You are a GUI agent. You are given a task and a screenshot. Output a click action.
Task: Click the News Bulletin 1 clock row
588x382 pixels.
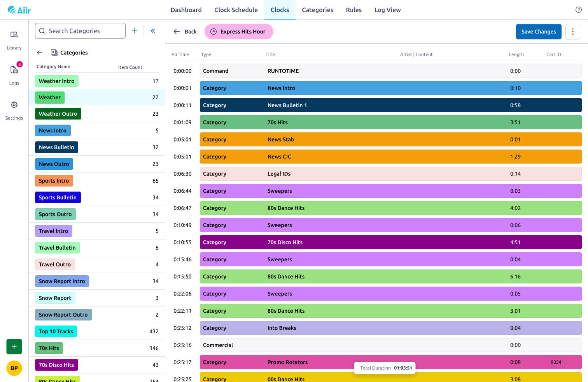[391, 105]
